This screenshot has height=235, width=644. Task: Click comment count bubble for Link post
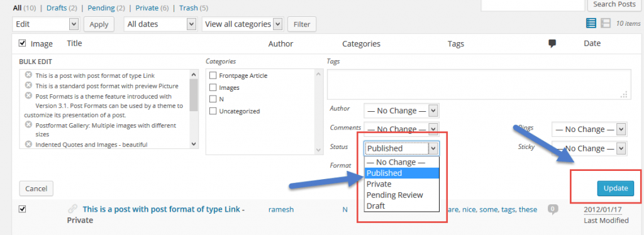553,209
